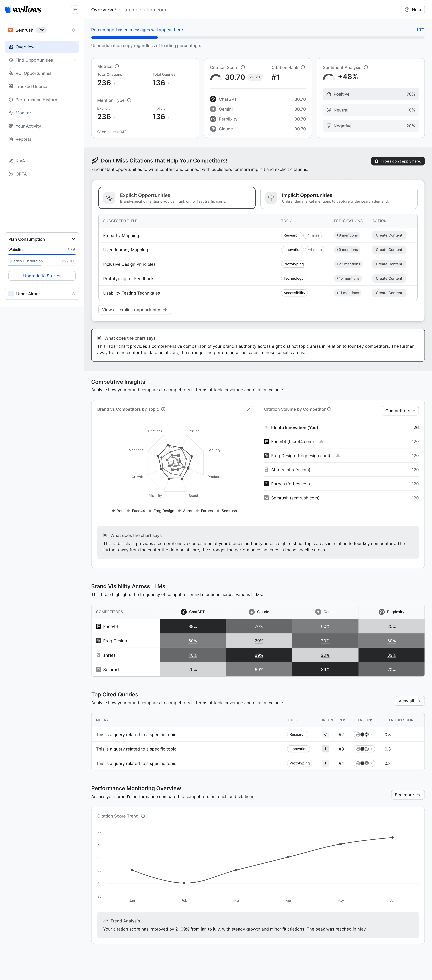The image size is (432, 980).
Task: Click the warning icon next to Face44
Action: coord(321,441)
